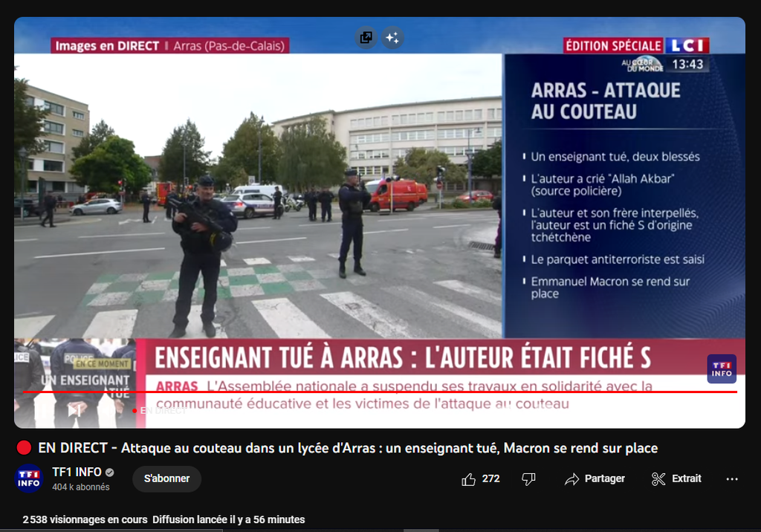Screen dimensions: 761x532
Task: Click the skip-next playback icon on video
Action: pos(74,411)
